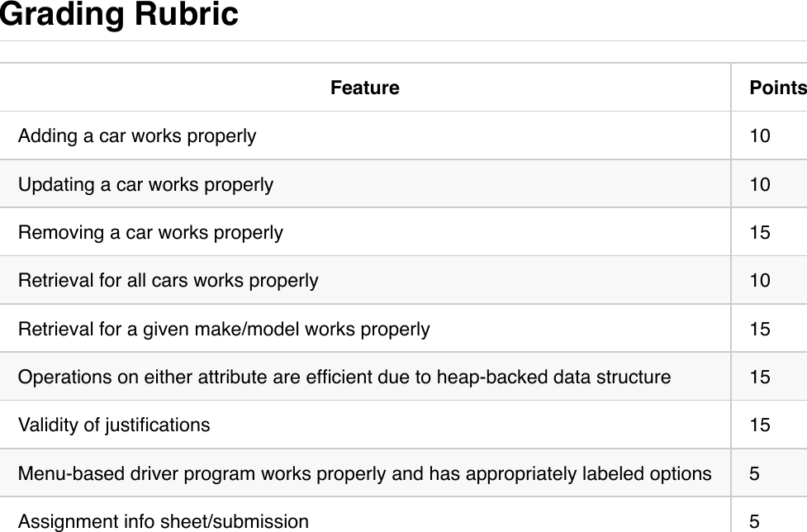Click 'Retrieval for a given make/model' row
The height and width of the screenshot is (532, 807).
coord(224,329)
